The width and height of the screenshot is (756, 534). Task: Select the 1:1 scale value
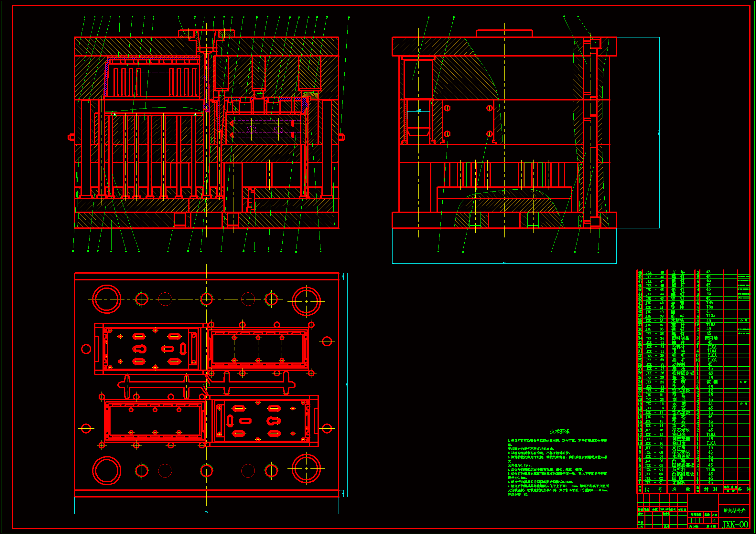pyautogui.click(x=714, y=520)
